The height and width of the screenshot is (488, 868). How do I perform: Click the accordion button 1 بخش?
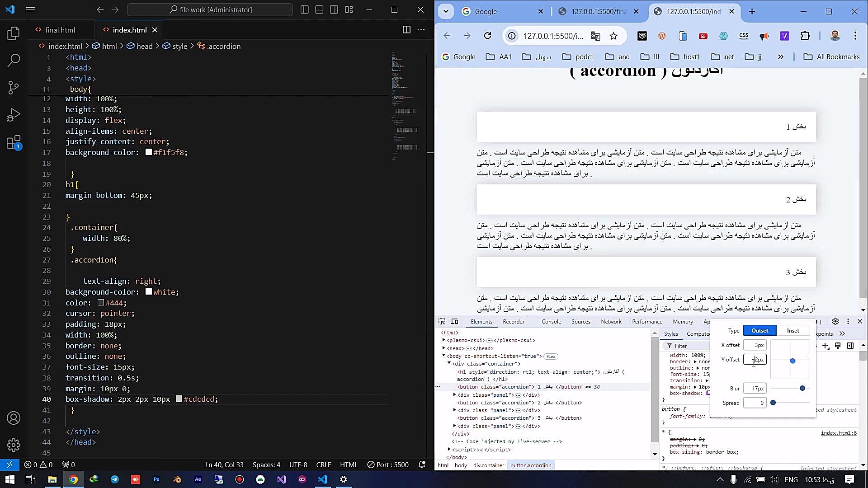pyautogui.click(x=646, y=127)
